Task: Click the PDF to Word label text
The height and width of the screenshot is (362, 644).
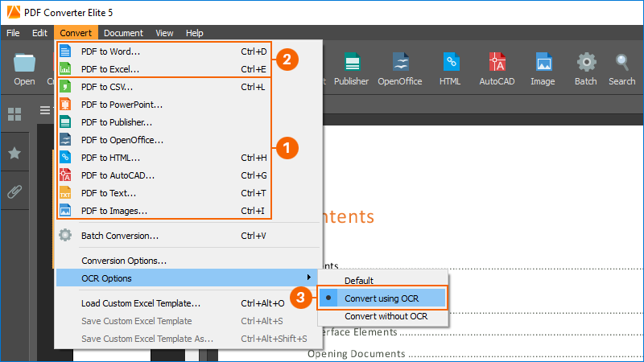Action: 110,51
